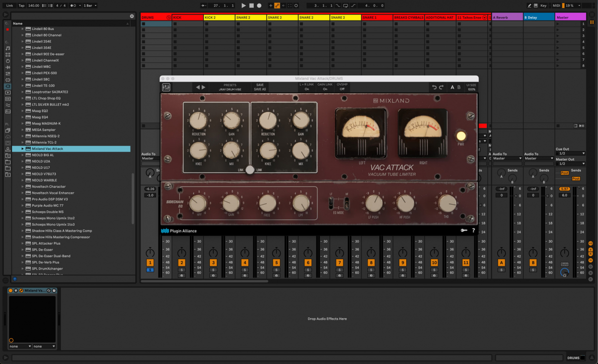
Task: Open the Master Out 1/2 dropdown
Action: click(570, 163)
